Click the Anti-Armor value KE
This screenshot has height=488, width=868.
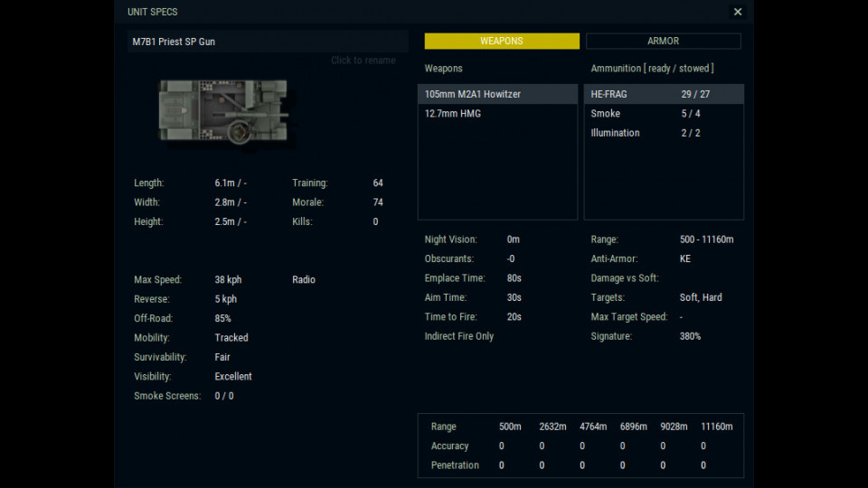[x=684, y=259]
